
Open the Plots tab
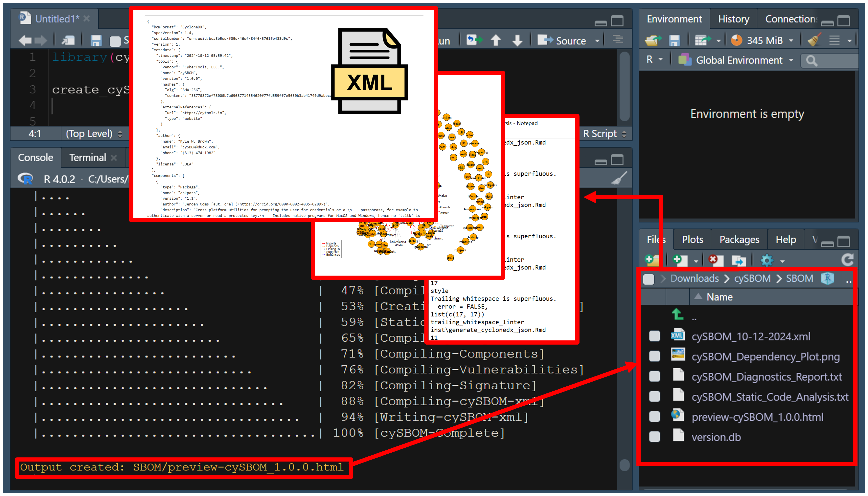[x=692, y=240]
